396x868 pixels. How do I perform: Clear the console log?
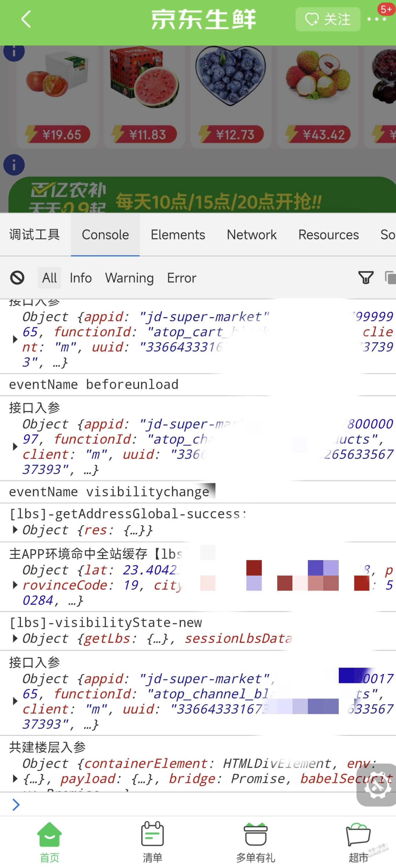pos(17,278)
